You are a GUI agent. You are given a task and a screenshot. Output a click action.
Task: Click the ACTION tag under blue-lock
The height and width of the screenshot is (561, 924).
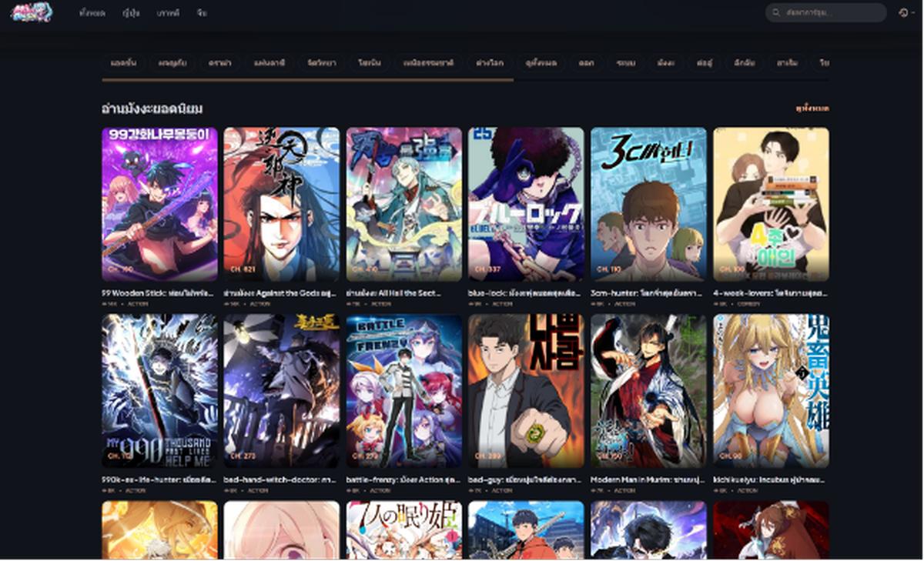(x=503, y=304)
